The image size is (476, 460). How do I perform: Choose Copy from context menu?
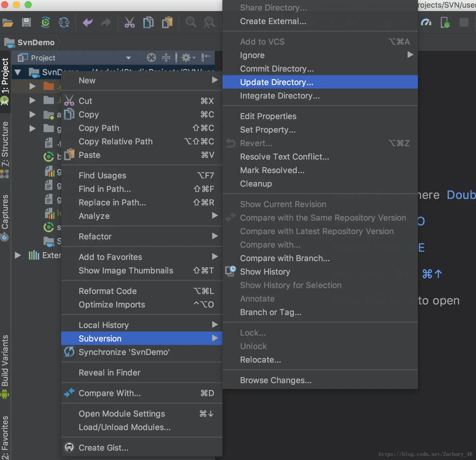142,115
